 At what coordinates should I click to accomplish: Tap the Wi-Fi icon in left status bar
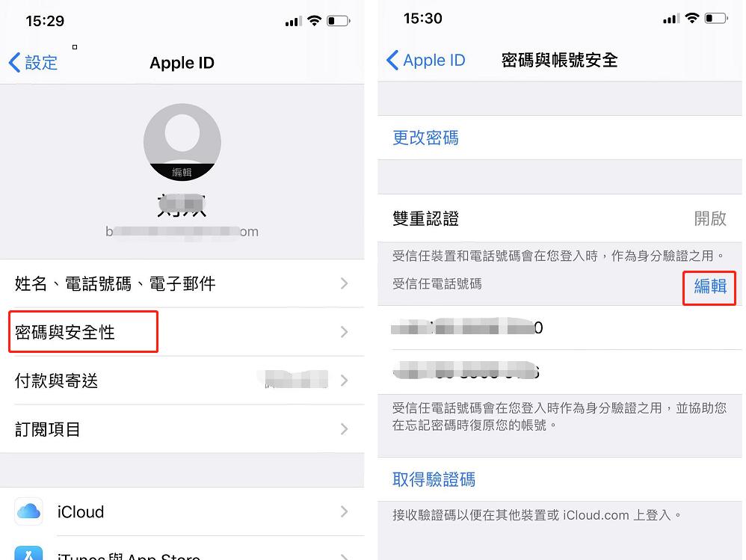coord(314,20)
